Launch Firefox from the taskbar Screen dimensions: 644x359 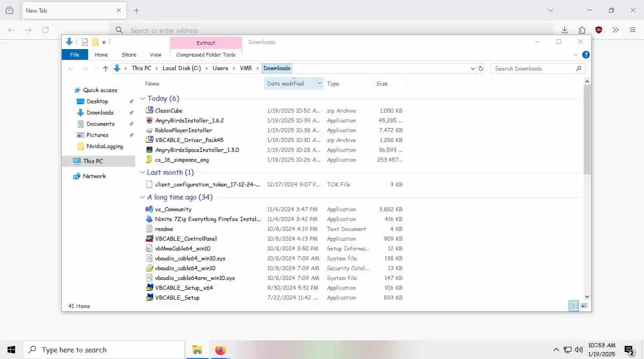coord(220,350)
